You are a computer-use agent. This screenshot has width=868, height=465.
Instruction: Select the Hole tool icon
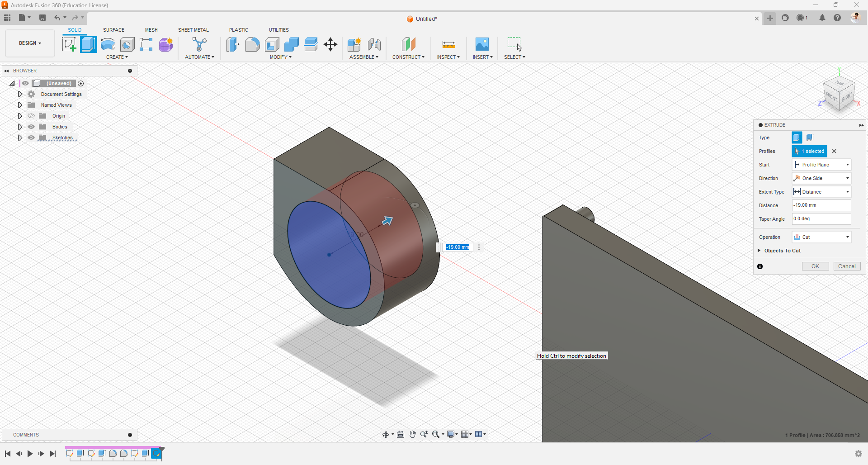pos(127,44)
